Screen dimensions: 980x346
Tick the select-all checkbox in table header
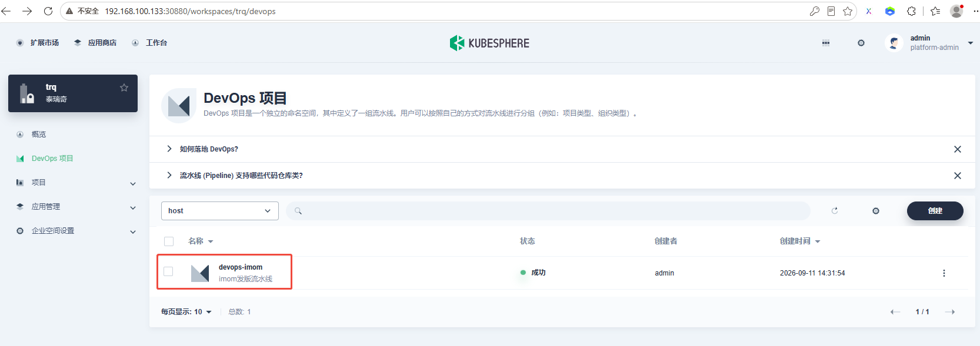[x=169, y=241]
